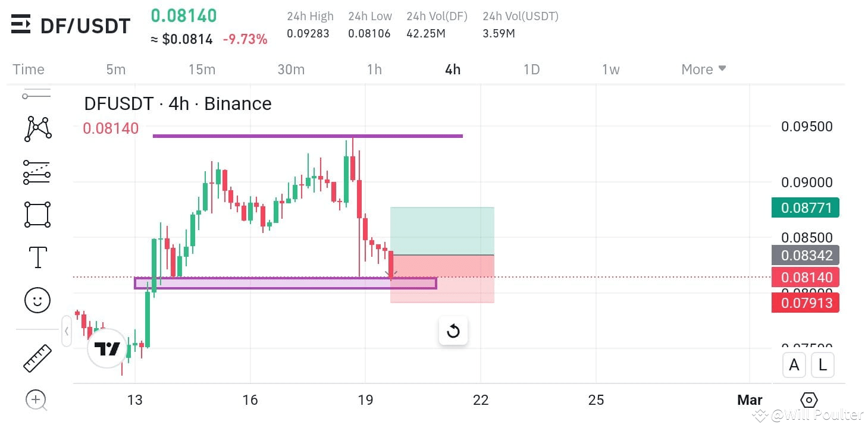868x428 pixels.
Task: Select the 5m timeframe tab
Action: (x=115, y=69)
